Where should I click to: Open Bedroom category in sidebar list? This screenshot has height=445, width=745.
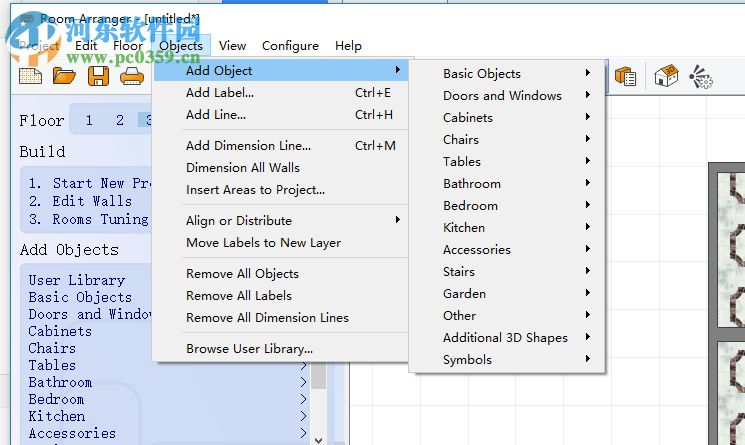(x=169, y=399)
